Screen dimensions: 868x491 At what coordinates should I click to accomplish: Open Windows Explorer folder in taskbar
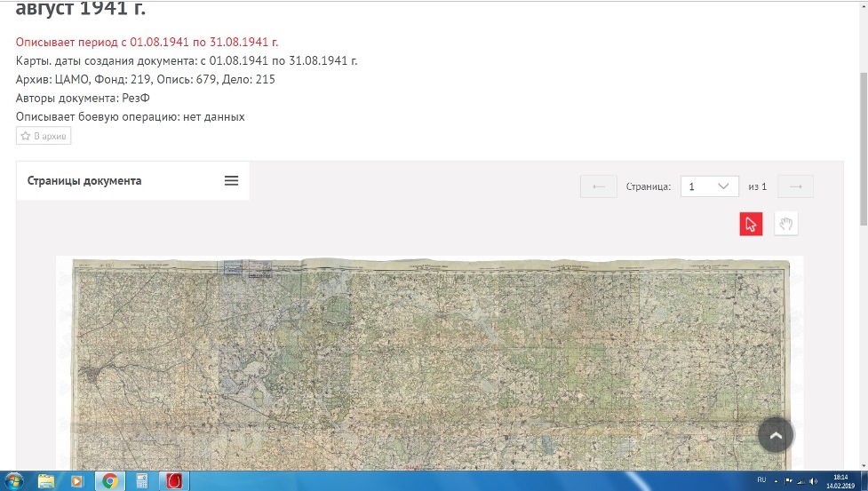[x=46, y=480]
